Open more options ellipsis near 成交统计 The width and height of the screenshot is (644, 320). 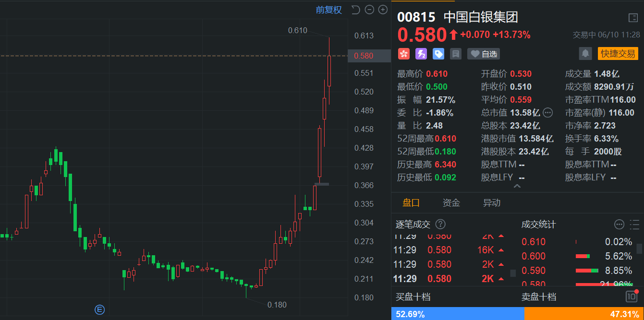619,224
